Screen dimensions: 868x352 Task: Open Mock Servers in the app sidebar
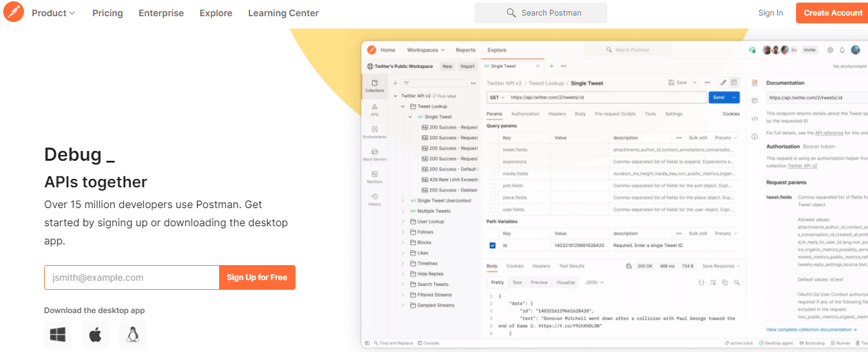pyautogui.click(x=375, y=155)
